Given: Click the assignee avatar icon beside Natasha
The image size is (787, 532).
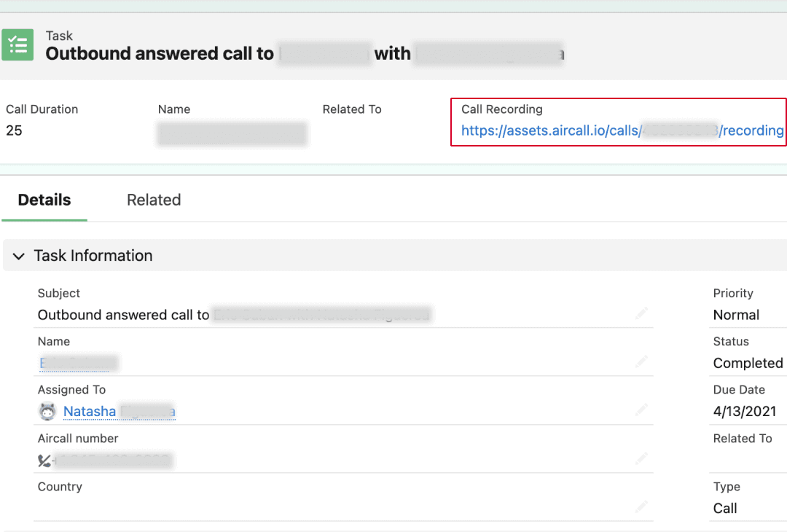Looking at the screenshot, I should point(47,412).
